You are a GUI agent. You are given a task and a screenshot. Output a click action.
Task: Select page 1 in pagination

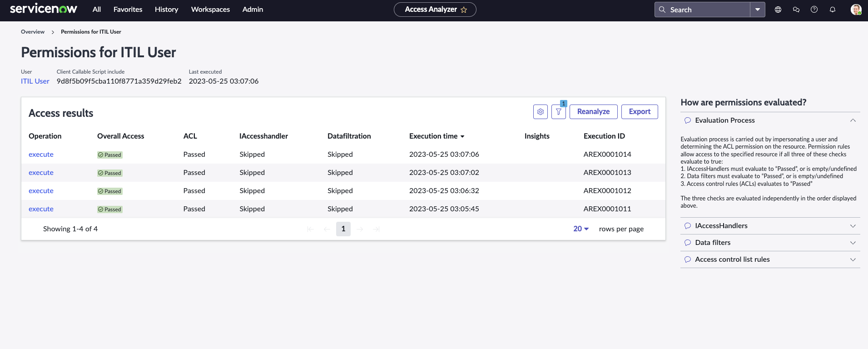tap(343, 229)
